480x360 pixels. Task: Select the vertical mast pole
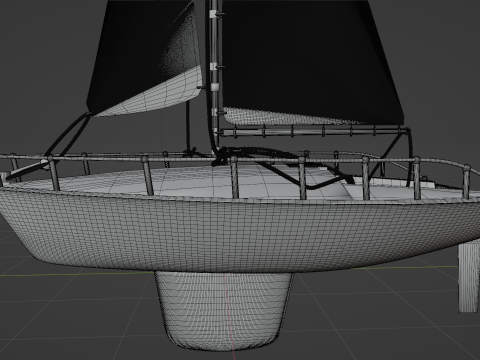click(x=214, y=77)
